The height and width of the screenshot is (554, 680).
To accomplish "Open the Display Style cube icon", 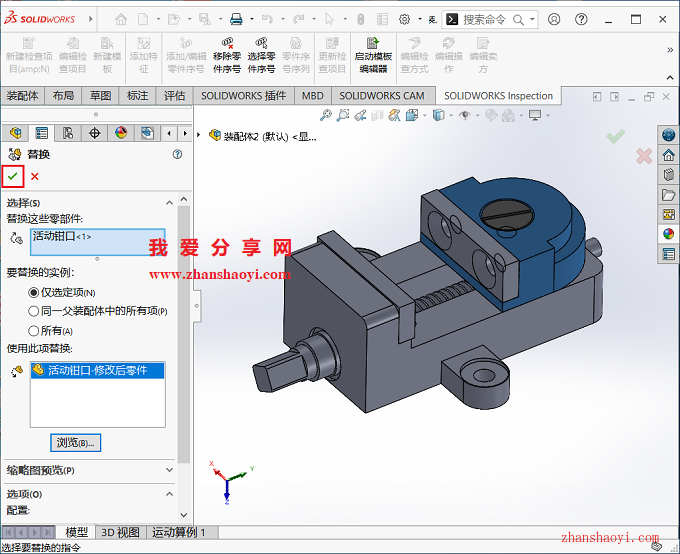I will coord(438,115).
